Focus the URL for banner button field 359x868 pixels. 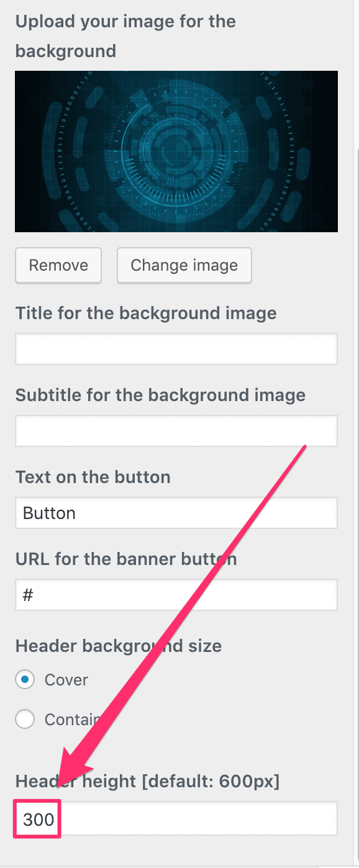click(x=176, y=594)
